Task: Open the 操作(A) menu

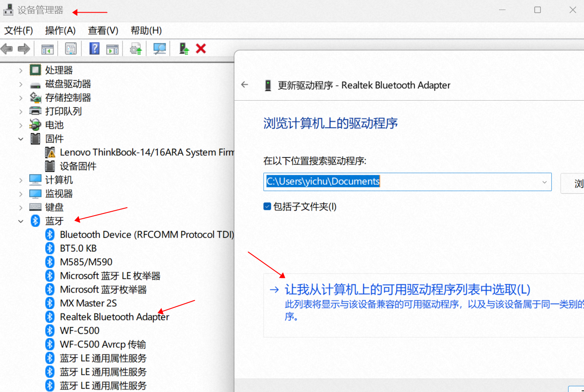Action: (x=60, y=30)
